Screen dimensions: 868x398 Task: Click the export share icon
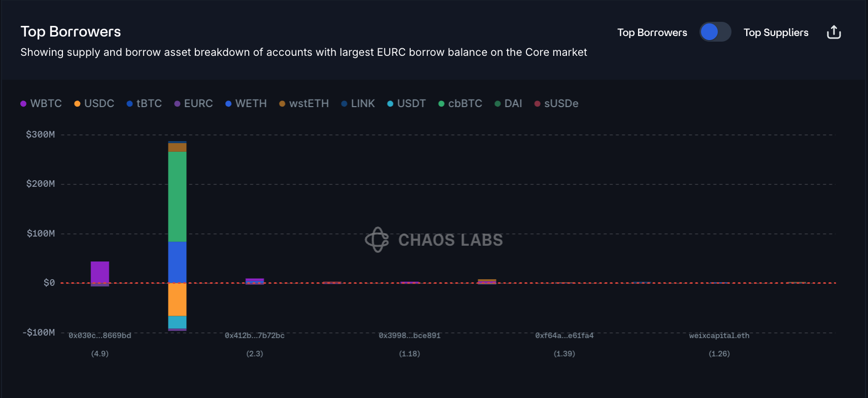coord(833,32)
